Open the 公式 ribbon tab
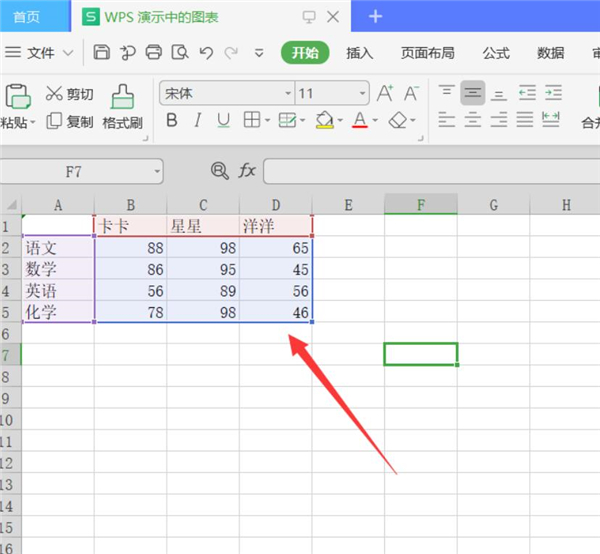The image size is (600, 554). pos(496,53)
